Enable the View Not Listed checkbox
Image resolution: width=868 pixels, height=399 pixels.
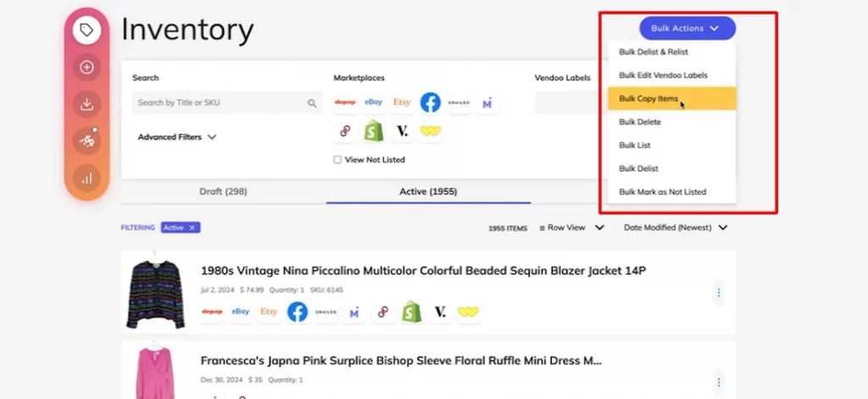[x=337, y=159]
